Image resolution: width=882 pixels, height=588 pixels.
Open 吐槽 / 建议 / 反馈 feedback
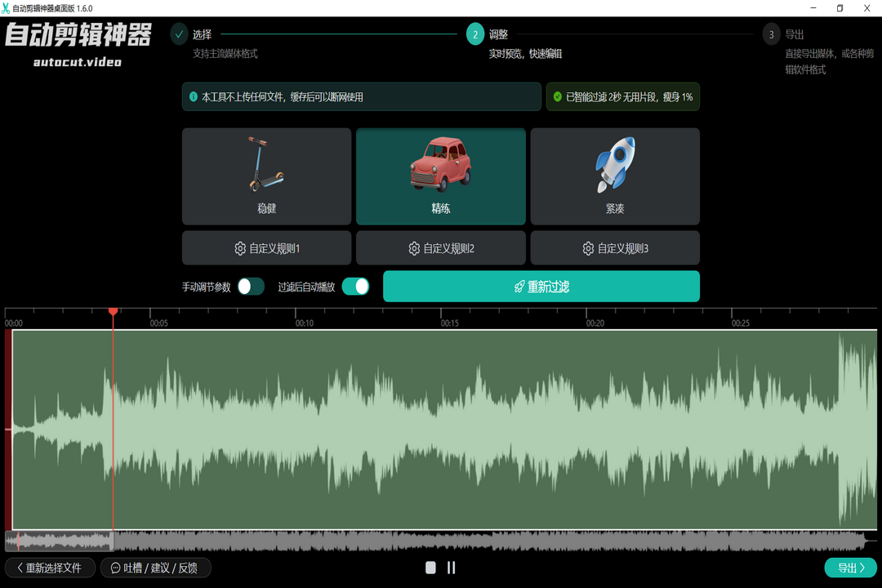tap(155, 568)
